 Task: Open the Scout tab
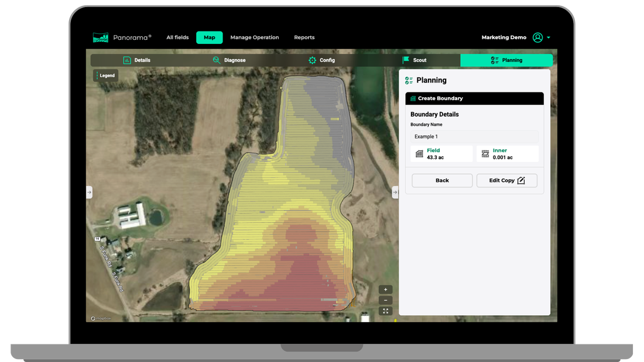(x=414, y=60)
